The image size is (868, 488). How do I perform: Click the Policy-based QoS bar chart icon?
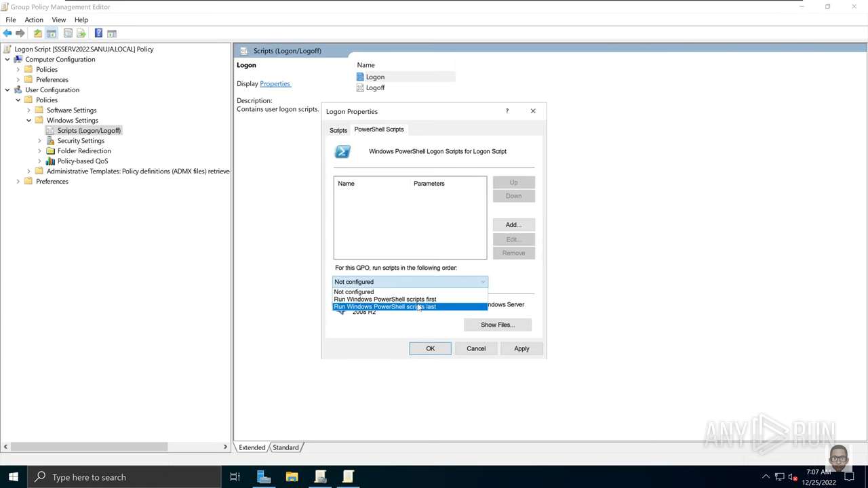point(50,161)
